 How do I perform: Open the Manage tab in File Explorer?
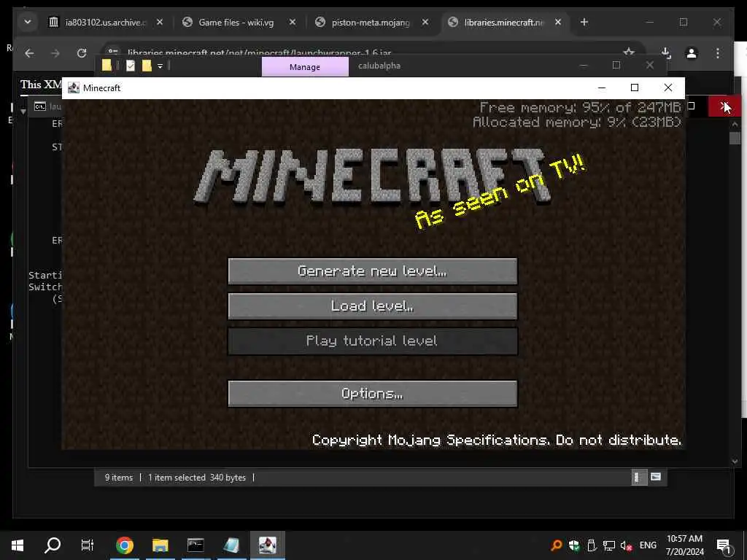(x=305, y=67)
